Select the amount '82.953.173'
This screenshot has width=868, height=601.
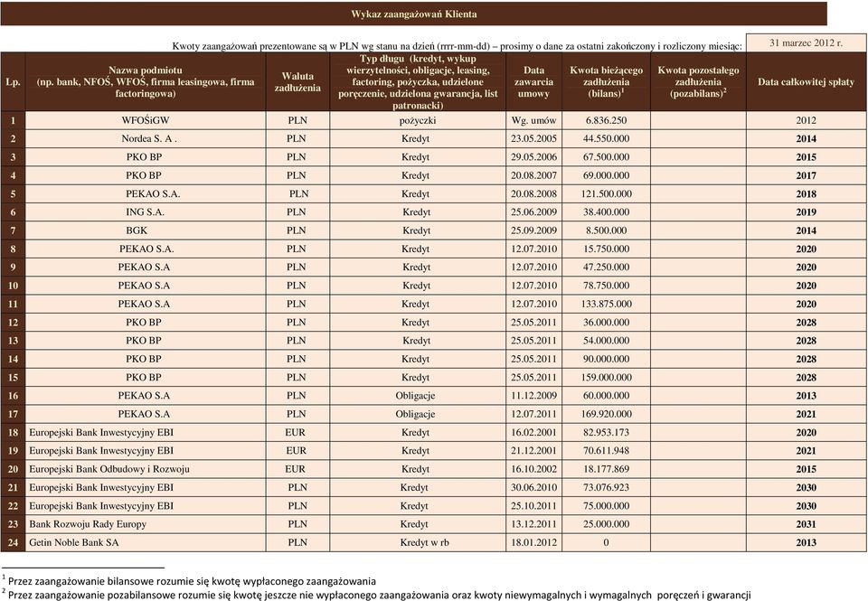tap(606, 432)
